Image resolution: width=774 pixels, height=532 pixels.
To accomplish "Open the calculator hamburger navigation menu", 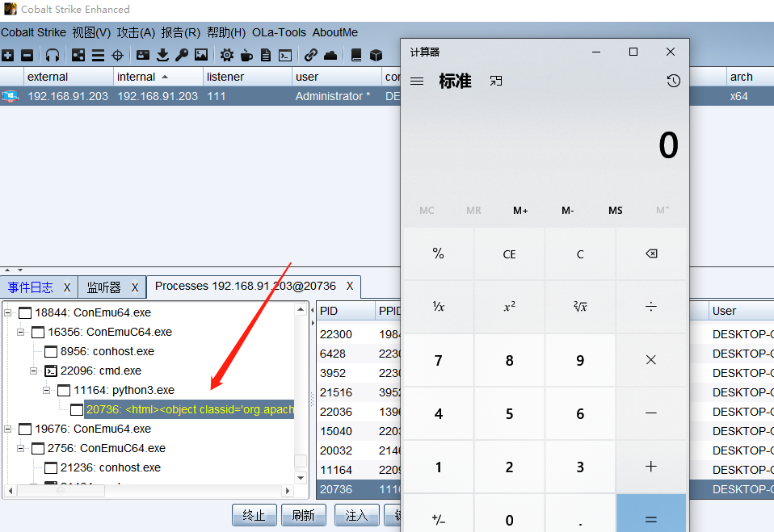I will point(417,81).
